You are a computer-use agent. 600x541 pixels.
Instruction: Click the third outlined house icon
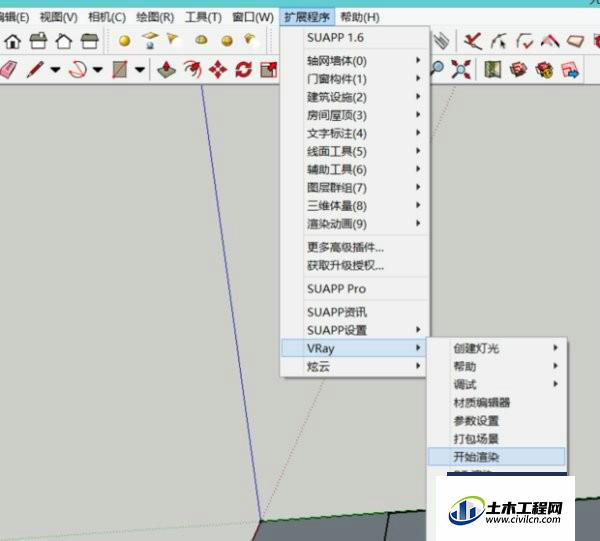click(64, 41)
